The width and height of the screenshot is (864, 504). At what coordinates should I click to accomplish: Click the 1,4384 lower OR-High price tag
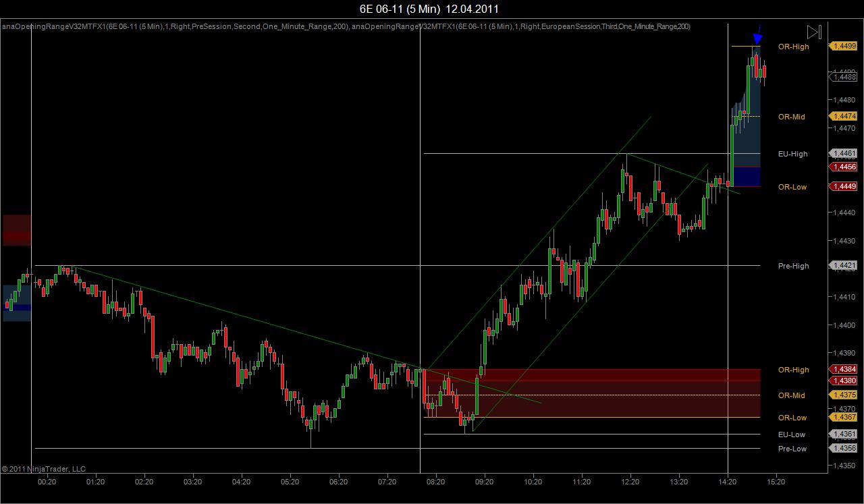point(842,369)
